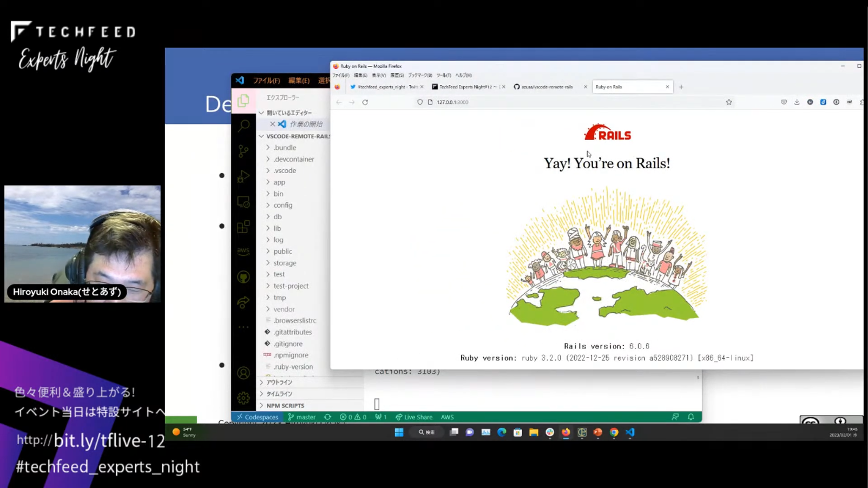Viewport: 868px width, 488px height.
Task: Open Extensions view in VS Code activity bar
Action: click(244, 227)
